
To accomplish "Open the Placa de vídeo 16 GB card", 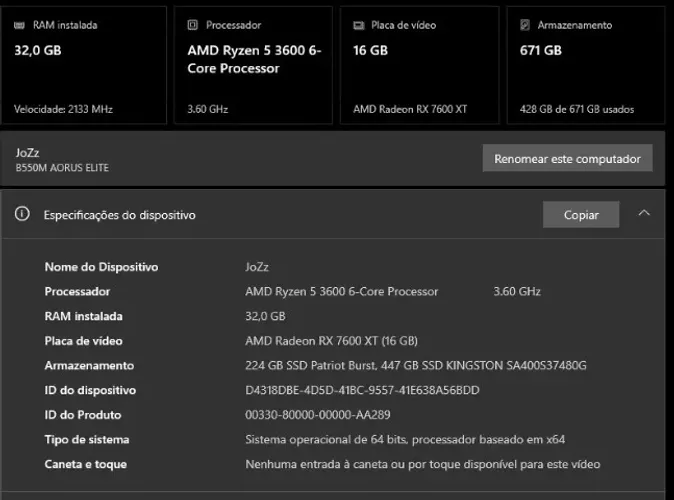I will click(420, 65).
